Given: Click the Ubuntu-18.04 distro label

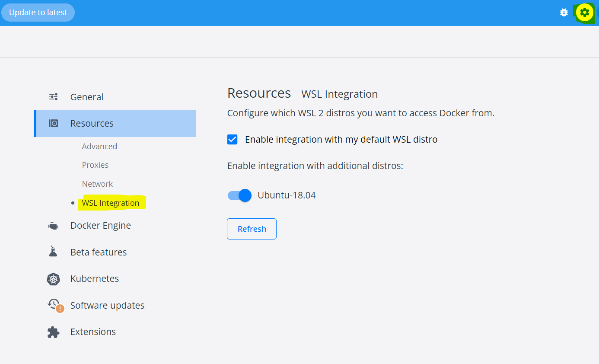Looking at the screenshot, I should tap(287, 195).
